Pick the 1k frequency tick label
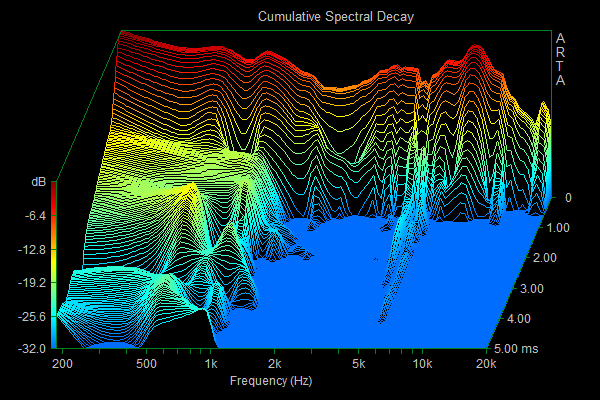 210,364
